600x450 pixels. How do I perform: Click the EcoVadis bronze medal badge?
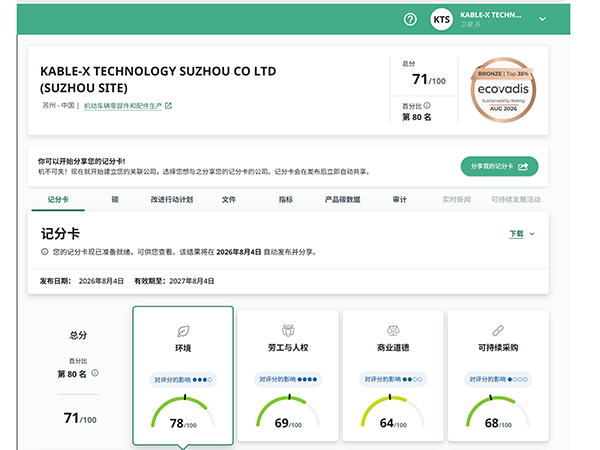[x=503, y=90]
